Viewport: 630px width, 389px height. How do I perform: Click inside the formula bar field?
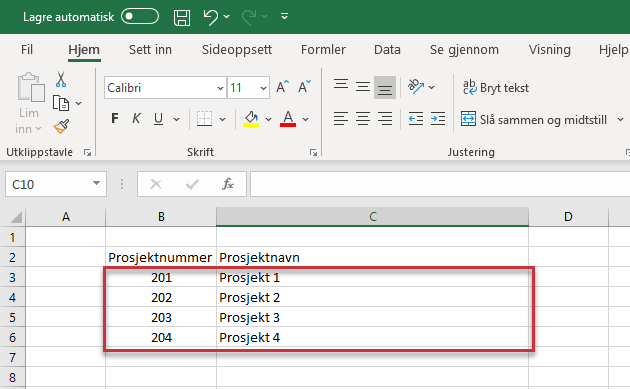coord(440,184)
